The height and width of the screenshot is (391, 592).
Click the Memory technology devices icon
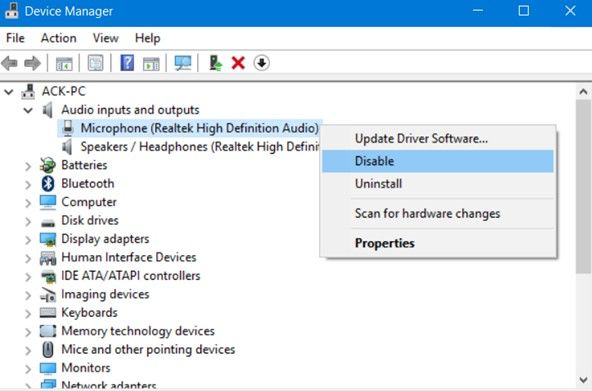(x=48, y=331)
